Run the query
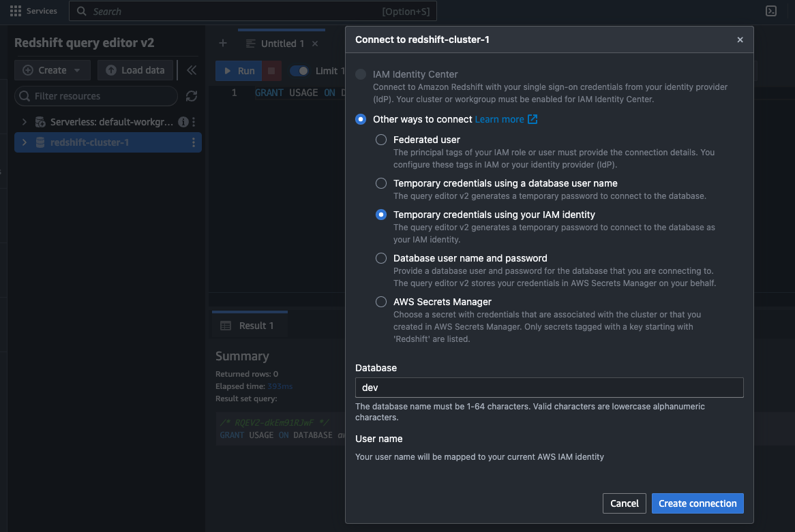The width and height of the screenshot is (795, 532). point(239,71)
